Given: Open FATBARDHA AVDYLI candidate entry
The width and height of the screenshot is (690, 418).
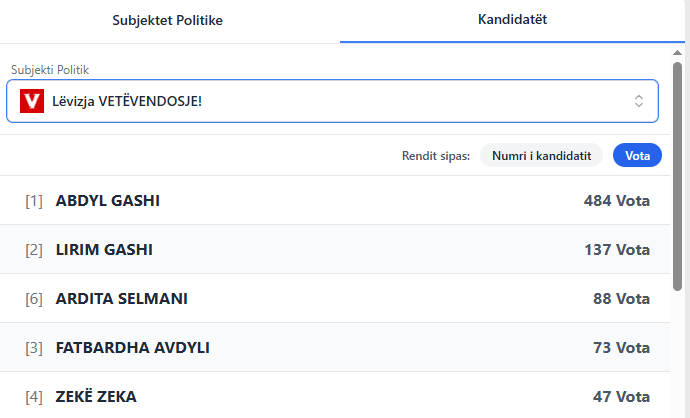Looking at the screenshot, I should (x=133, y=347).
